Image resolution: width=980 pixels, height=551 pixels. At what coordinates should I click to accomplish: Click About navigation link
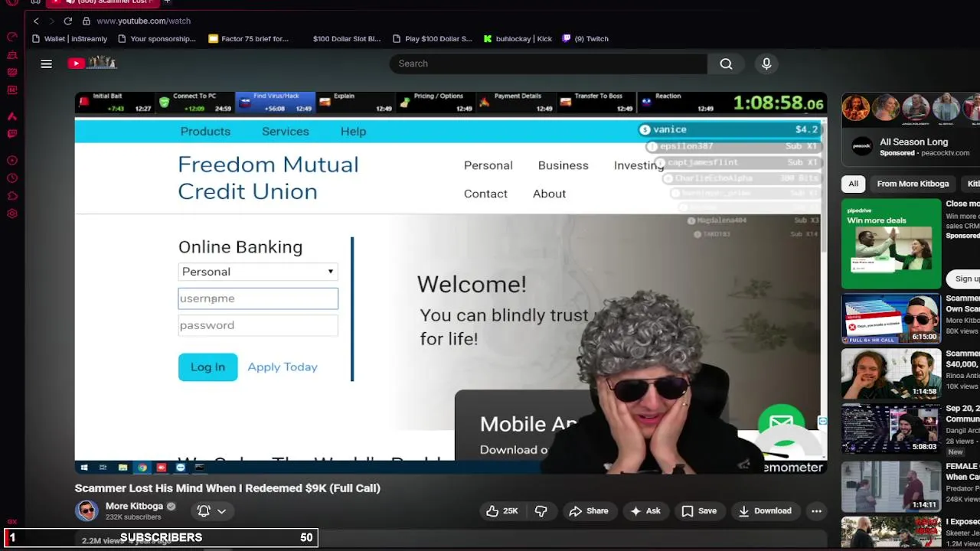coord(549,194)
